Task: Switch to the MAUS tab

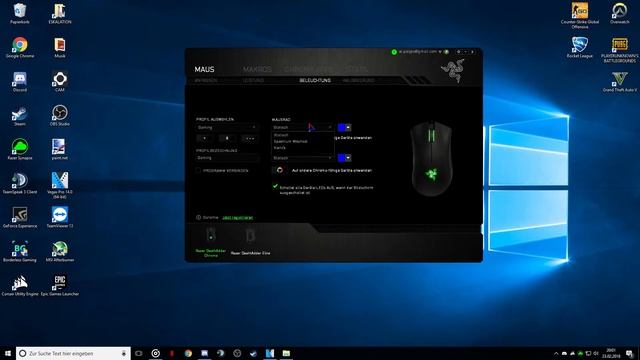Action: (x=204, y=69)
